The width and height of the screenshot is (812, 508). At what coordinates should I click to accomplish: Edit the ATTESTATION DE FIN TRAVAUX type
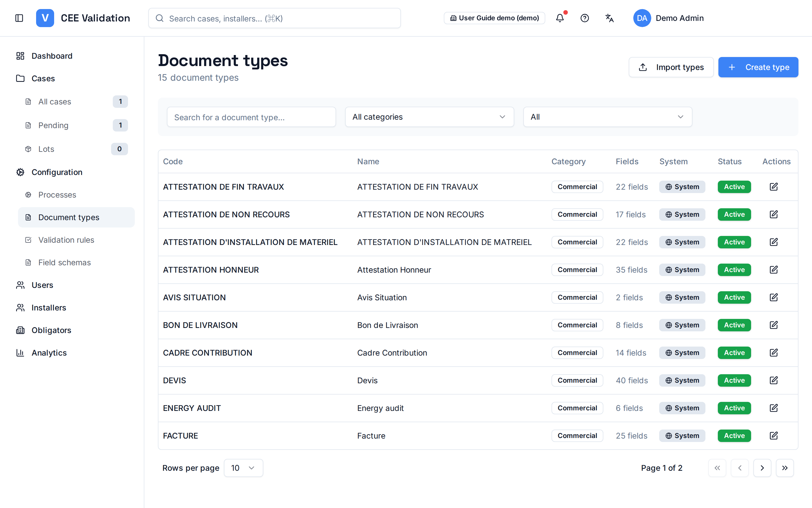point(773,187)
